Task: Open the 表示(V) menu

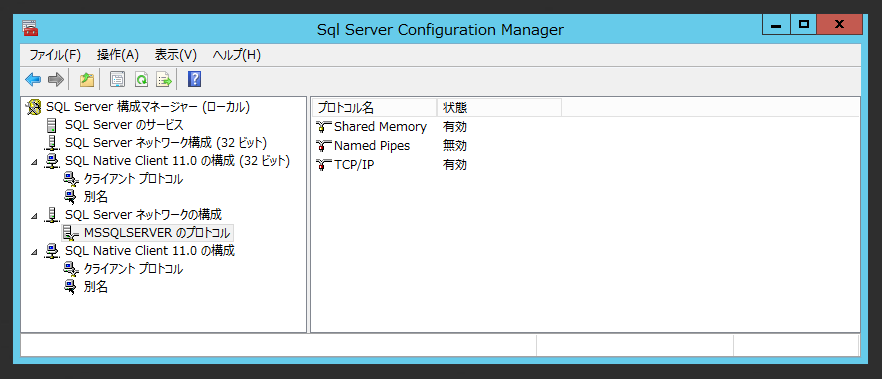Action: tap(176, 55)
